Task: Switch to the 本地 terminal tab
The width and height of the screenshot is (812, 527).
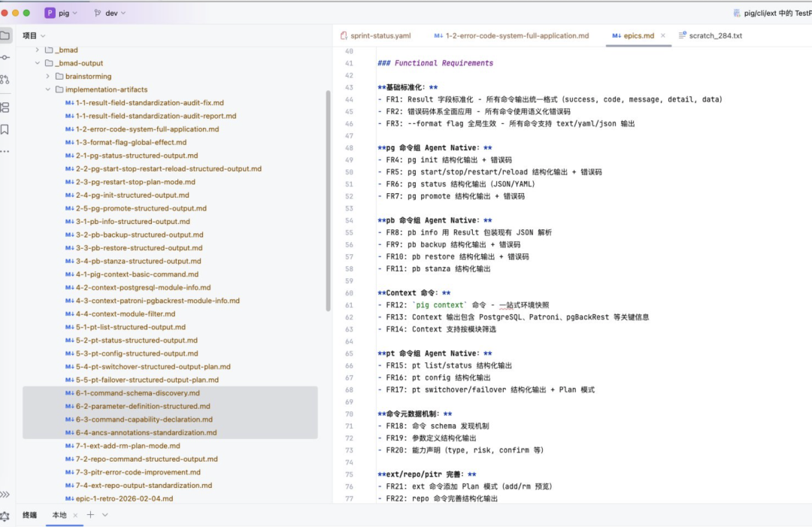Action: coord(60,515)
